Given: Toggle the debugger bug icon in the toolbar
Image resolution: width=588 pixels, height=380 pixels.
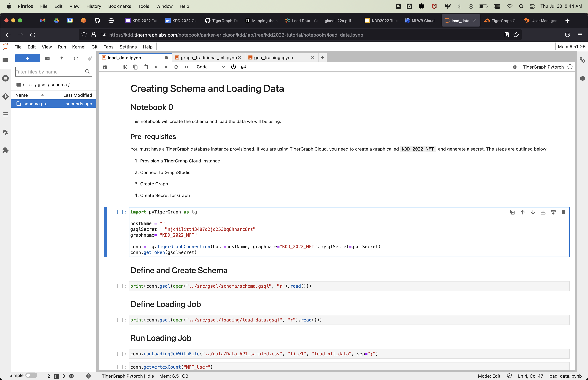Looking at the screenshot, I should pos(514,67).
